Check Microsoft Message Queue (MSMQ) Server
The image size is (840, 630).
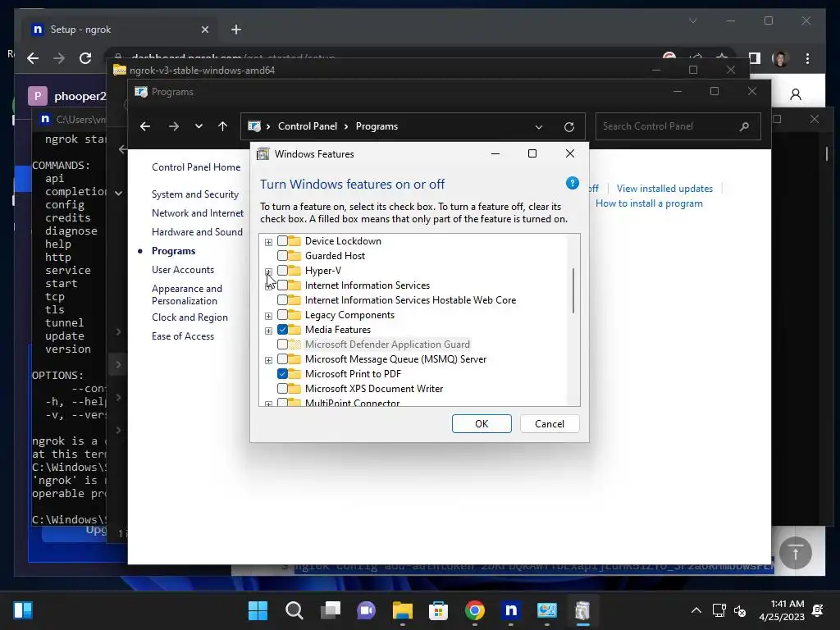tap(282, 359)
